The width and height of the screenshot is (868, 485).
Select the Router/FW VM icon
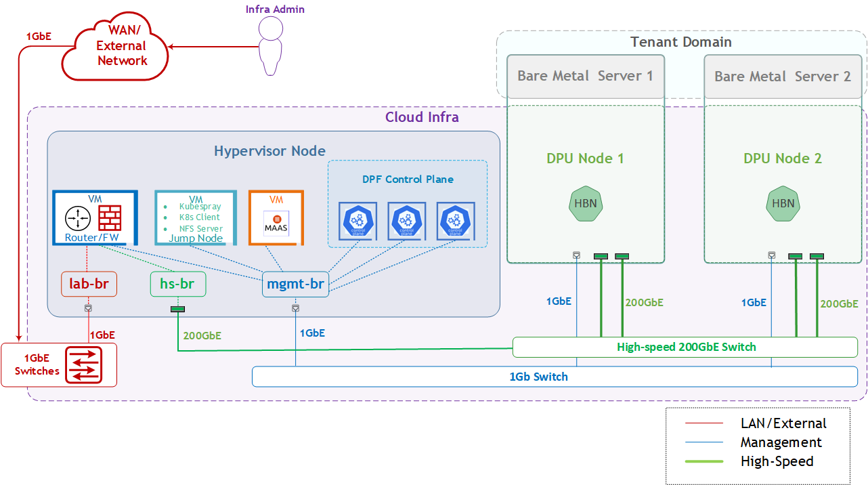coord(93,217)
